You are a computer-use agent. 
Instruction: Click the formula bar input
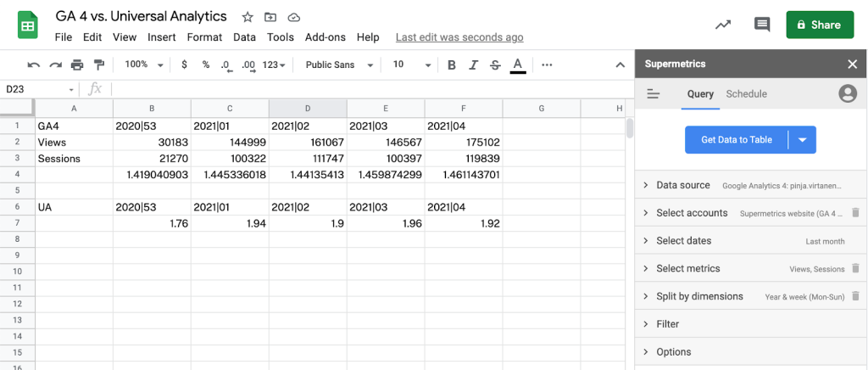point(371,89)
